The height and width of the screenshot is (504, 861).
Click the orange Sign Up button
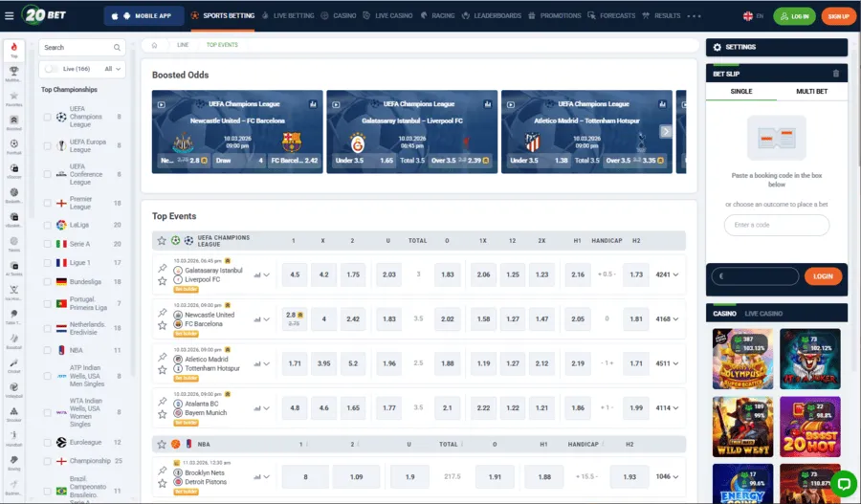click(x=838, y=16)
